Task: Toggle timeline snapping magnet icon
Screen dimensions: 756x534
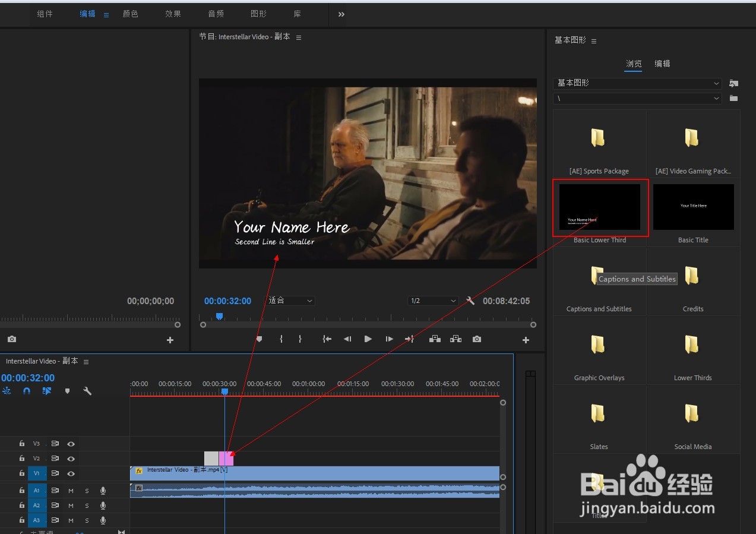Action: pos(27,391)
